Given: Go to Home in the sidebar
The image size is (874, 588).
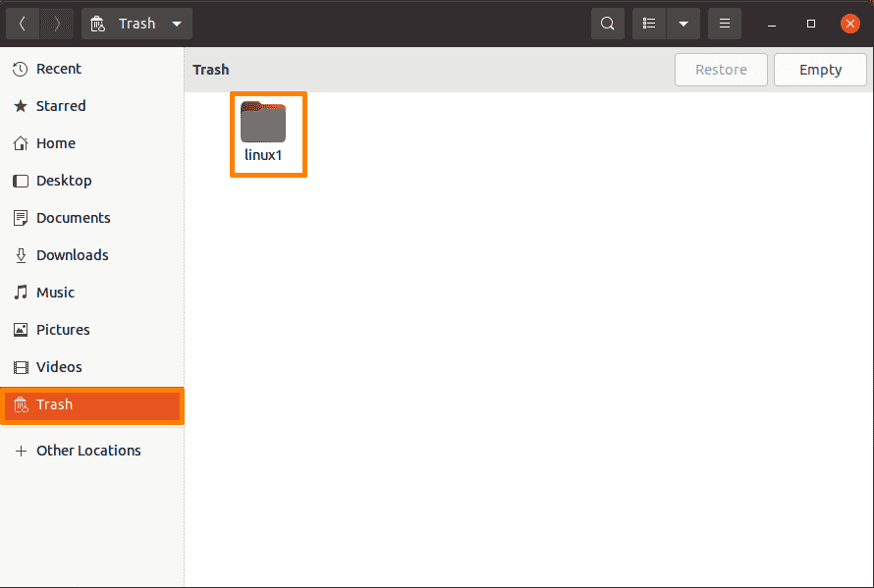Looking at the screenshot, I should point(92,143).
